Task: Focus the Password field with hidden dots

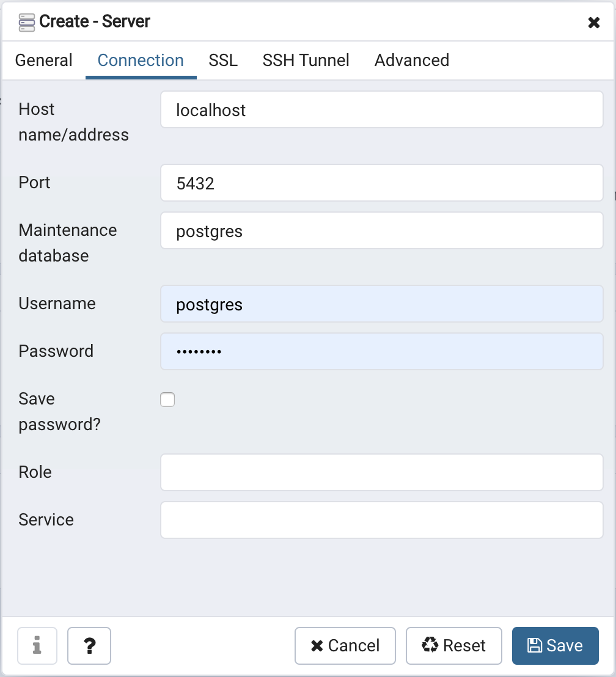Action: click(x=381, y=351)
